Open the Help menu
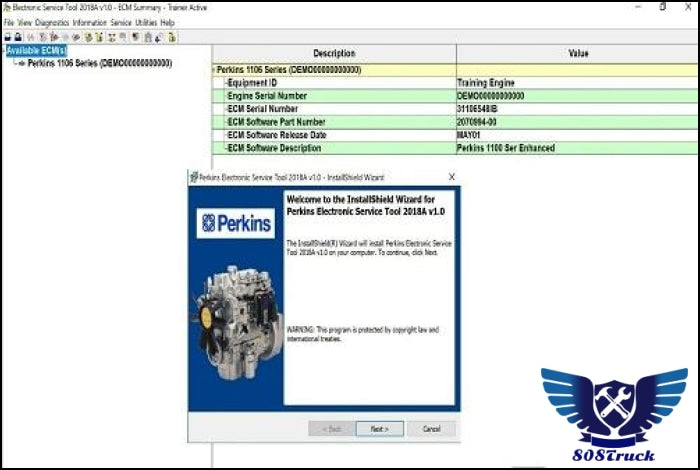 pyautogui.click(x=168, y=22)
